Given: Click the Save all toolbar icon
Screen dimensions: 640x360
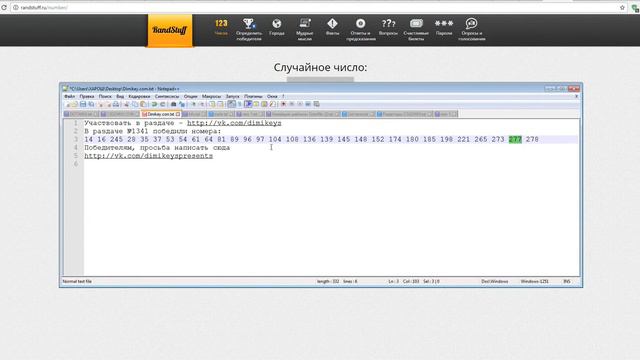Looking at the screenshot, I should tap(91, 104).
